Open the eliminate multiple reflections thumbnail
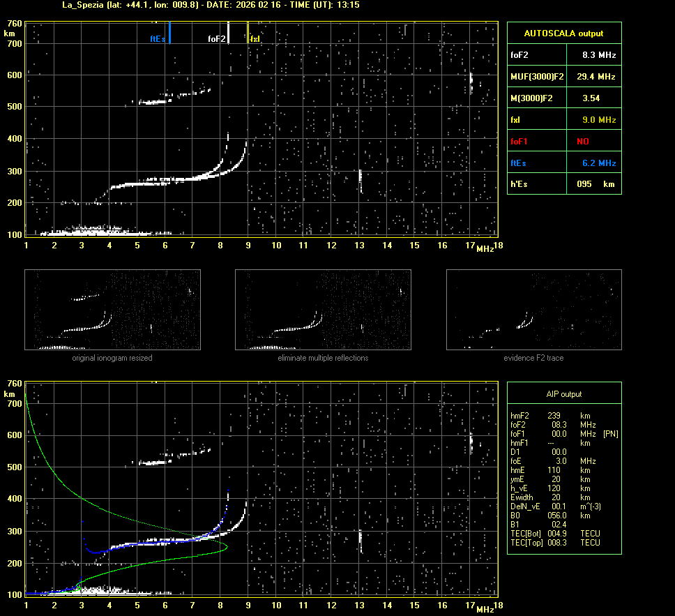Viewport: 675px width, 616px height. (323, 310)
